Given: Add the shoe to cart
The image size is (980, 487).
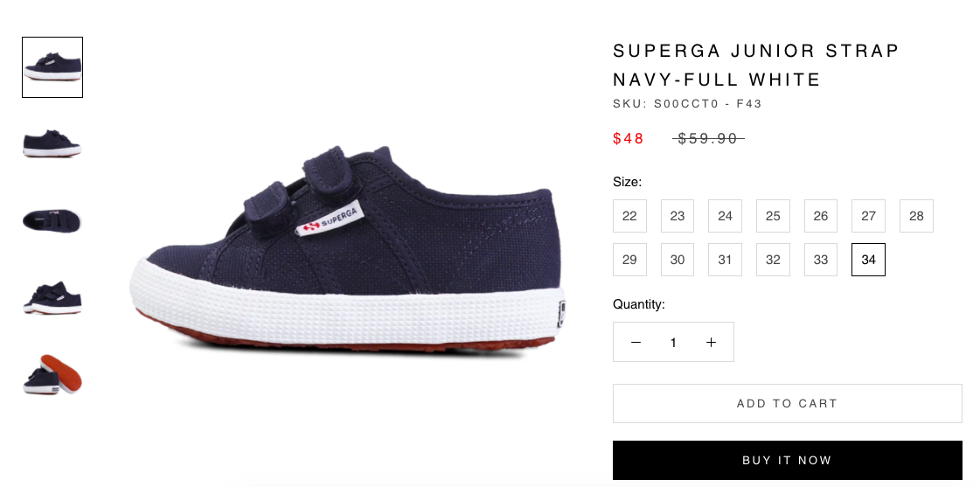Looking at the screenshot, I should pyautogui.click(x=788, y=404).
